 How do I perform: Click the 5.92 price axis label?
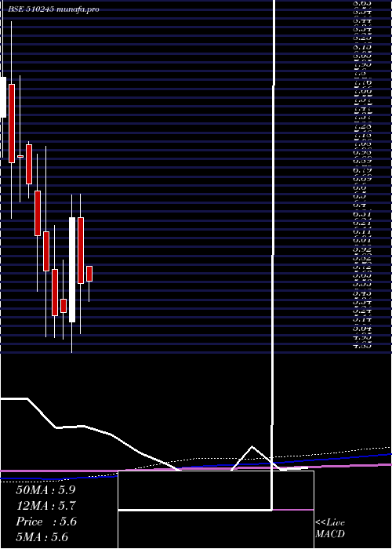tap(362, 249)
